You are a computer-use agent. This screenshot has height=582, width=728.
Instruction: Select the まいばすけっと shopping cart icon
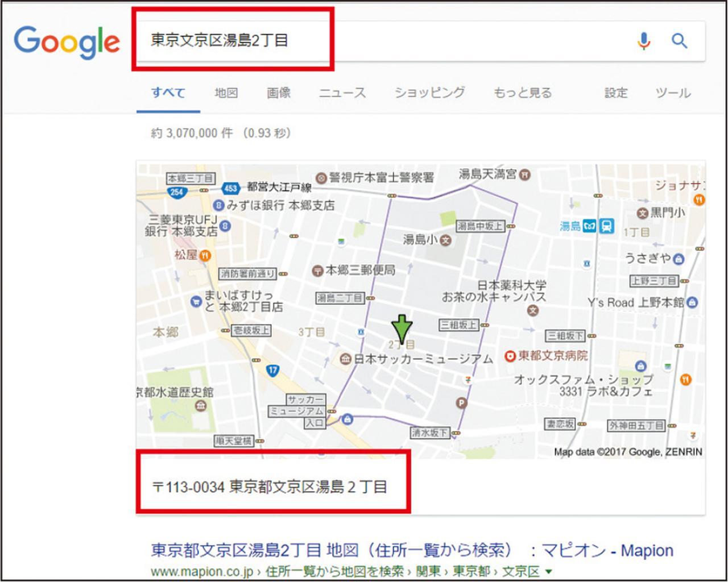(196, 301)
